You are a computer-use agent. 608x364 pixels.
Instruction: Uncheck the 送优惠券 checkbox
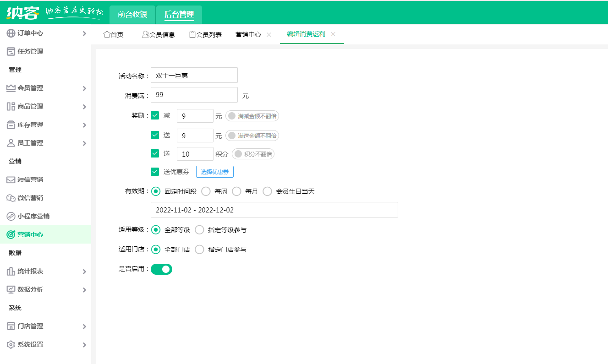(x=155, y=172)
